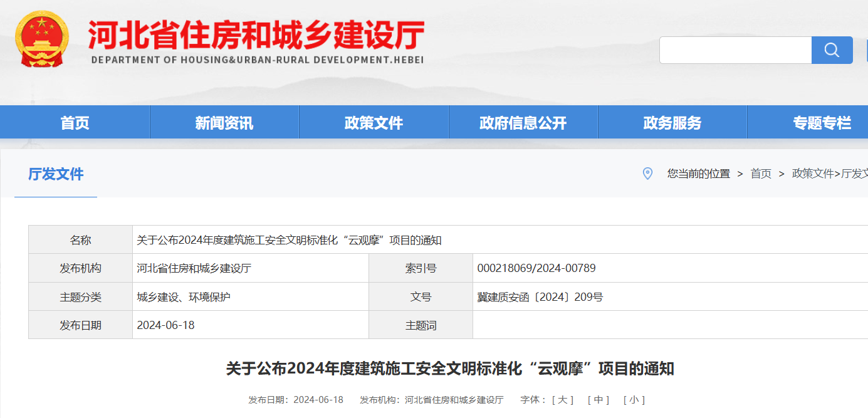Image resolution: width=868 pixels, height=418 pixels.
Task: Click the 首页 breadcrumb link
Action: coord(761,174)
